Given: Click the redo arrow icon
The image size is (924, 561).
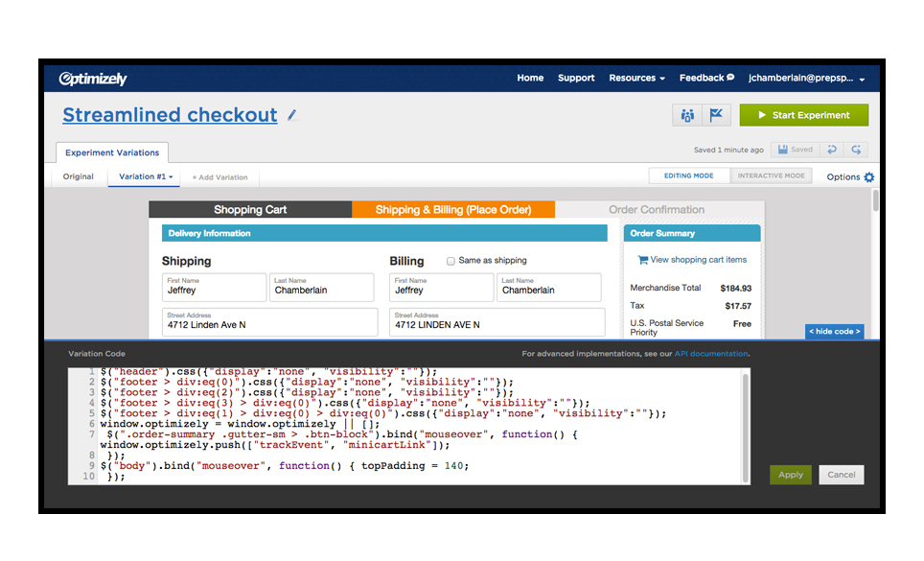Looking at the screenshot, I should pyautogui.click(x=856, y=150).
